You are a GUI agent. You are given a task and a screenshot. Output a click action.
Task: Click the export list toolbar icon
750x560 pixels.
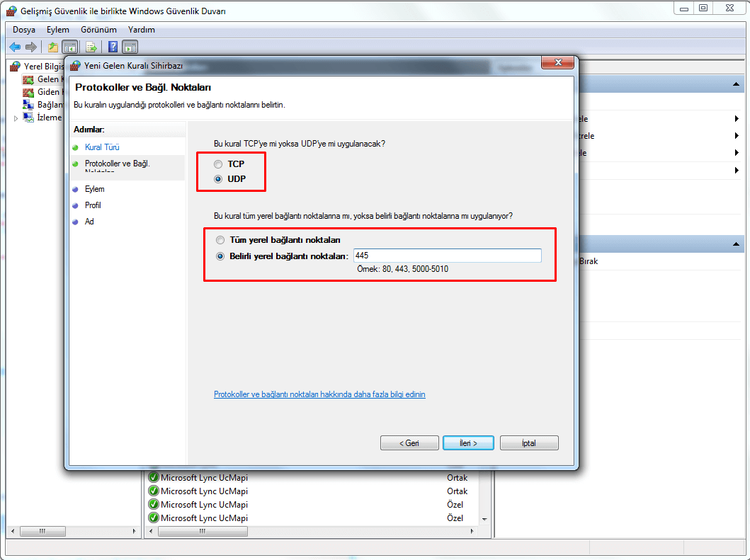[x=91, y=47]
